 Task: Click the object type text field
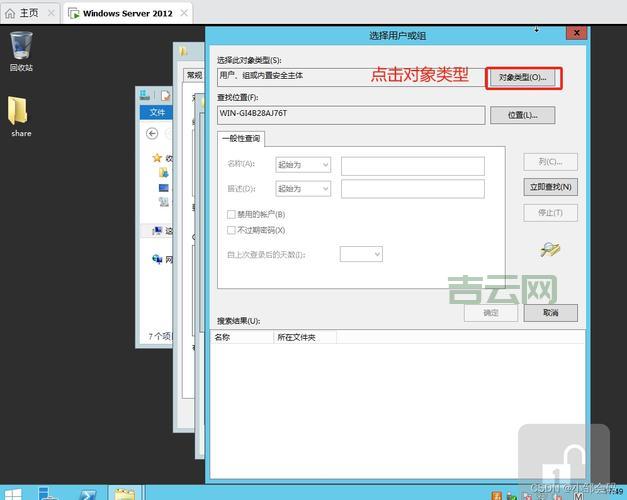(351, 77)
